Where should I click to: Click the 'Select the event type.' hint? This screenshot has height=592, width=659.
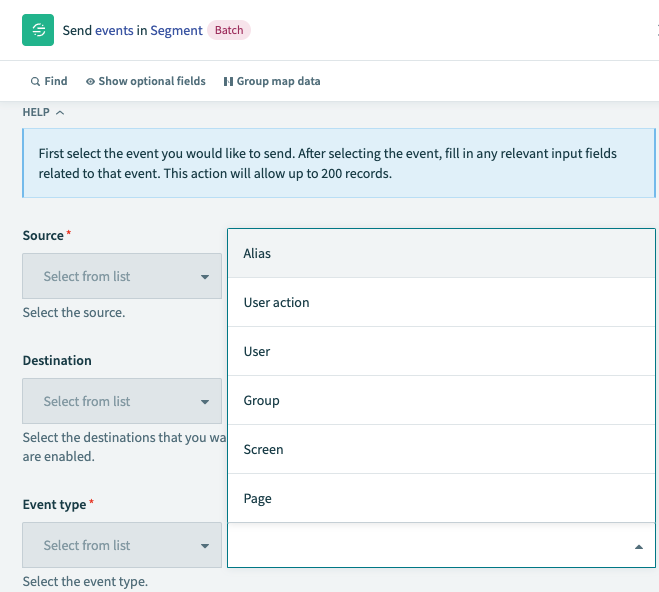pos(85,581)
